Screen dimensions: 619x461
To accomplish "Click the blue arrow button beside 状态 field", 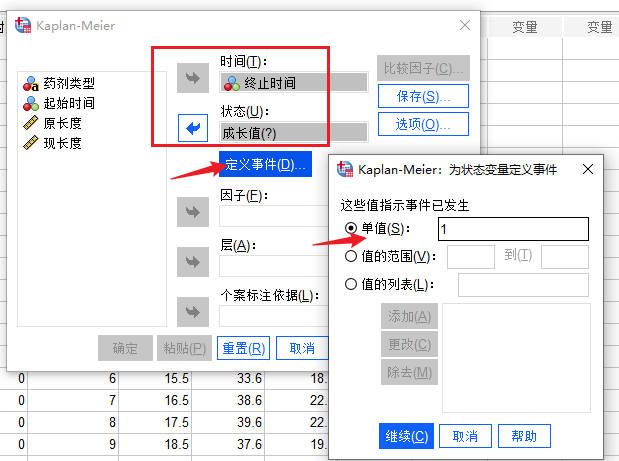I will tap(193, 128).
